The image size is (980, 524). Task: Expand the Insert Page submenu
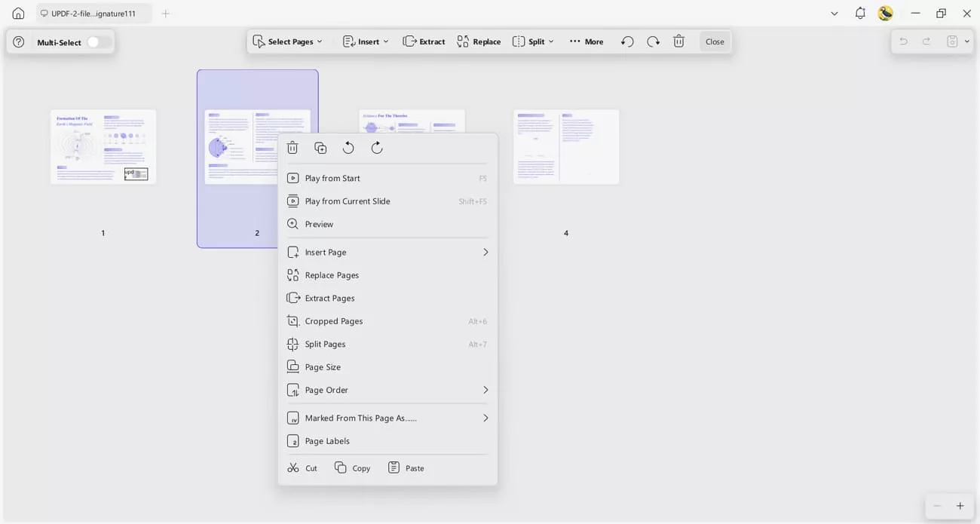pyautogui.click(x=325, y=251)
